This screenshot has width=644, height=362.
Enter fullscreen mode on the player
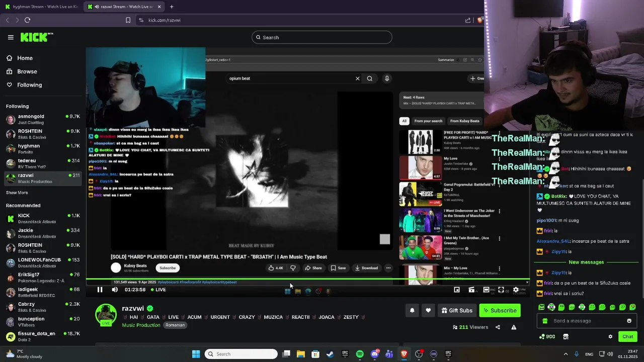501,290
